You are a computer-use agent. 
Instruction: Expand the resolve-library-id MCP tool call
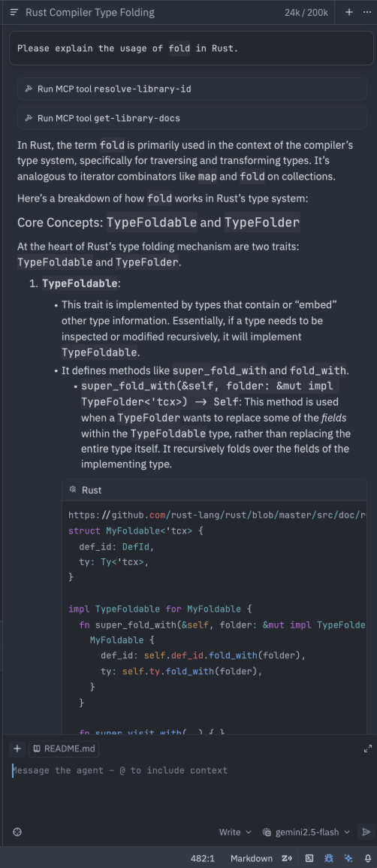[x=192, y=89]
